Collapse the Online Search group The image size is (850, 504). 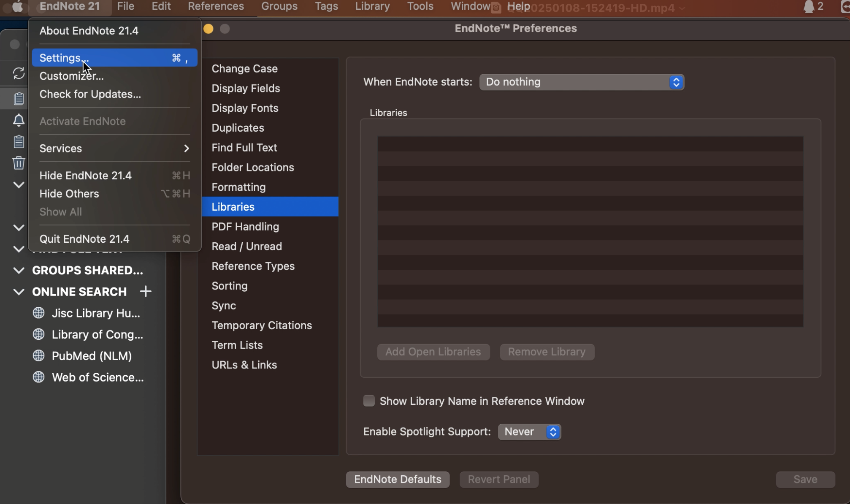(19, 292)
